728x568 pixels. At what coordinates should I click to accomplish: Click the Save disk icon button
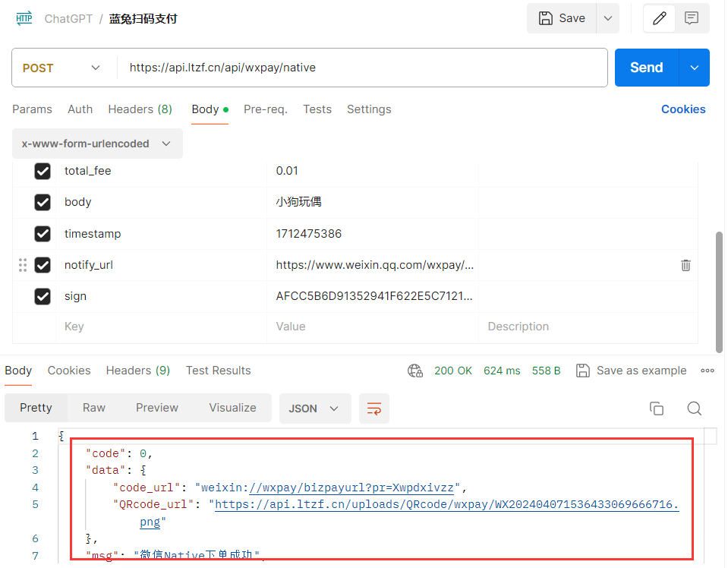[x=561, y=18]
